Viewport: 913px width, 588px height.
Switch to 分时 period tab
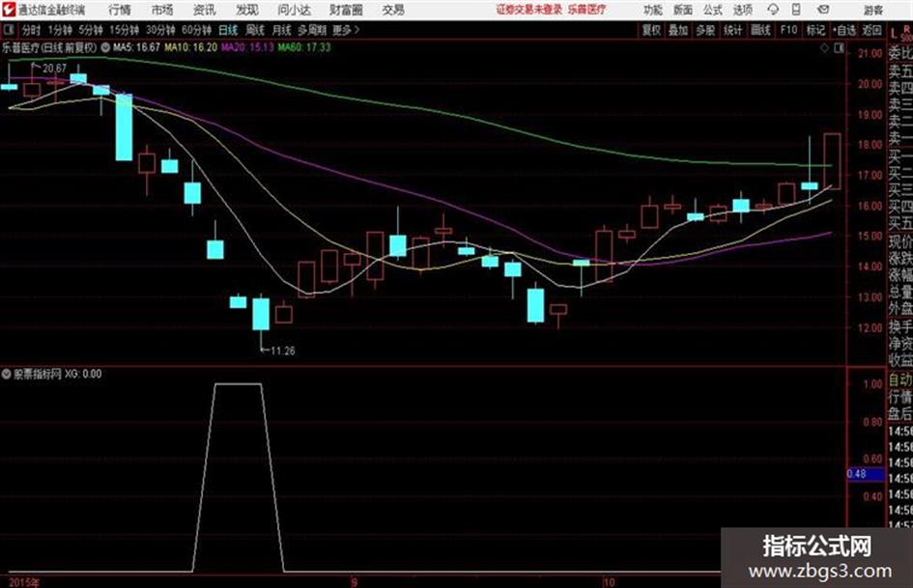[31, 30]
